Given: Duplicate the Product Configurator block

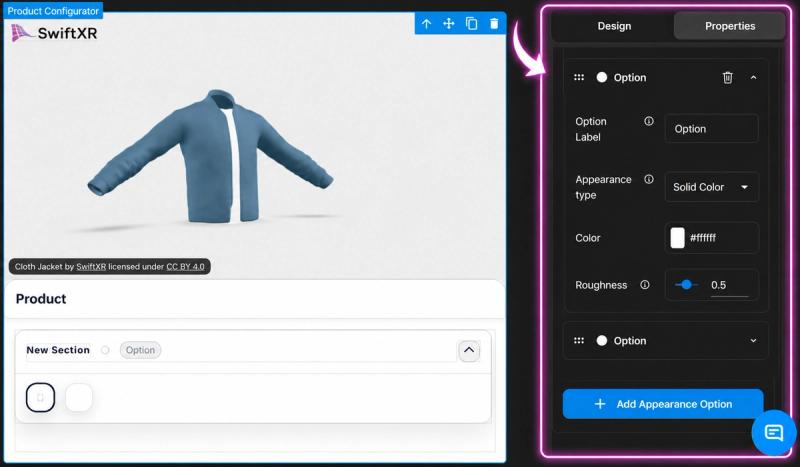Looking at the screenshot, I should 471,24.
